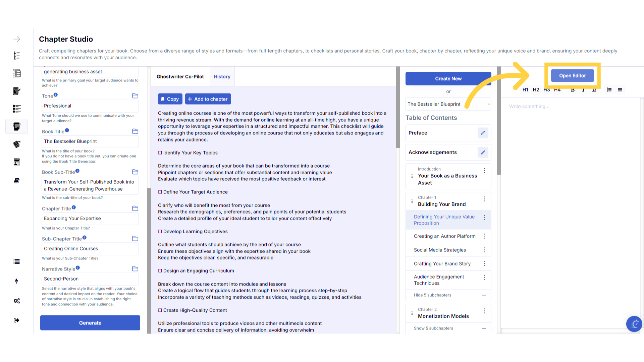Click the info icon next to Book Title
This screenshot has height=362, width=644.
(x=67, y=130)
